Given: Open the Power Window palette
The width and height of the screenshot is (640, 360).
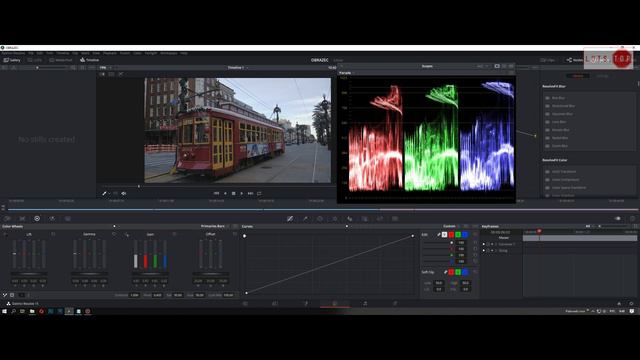Looking at the screenshot, I should (x=320, y=219).
